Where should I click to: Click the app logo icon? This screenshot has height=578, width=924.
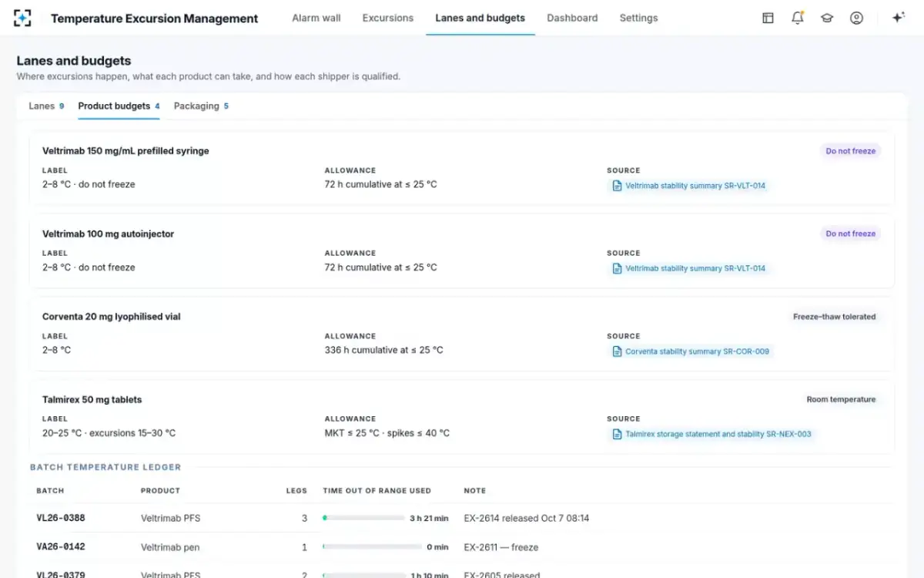coord(23,18)
